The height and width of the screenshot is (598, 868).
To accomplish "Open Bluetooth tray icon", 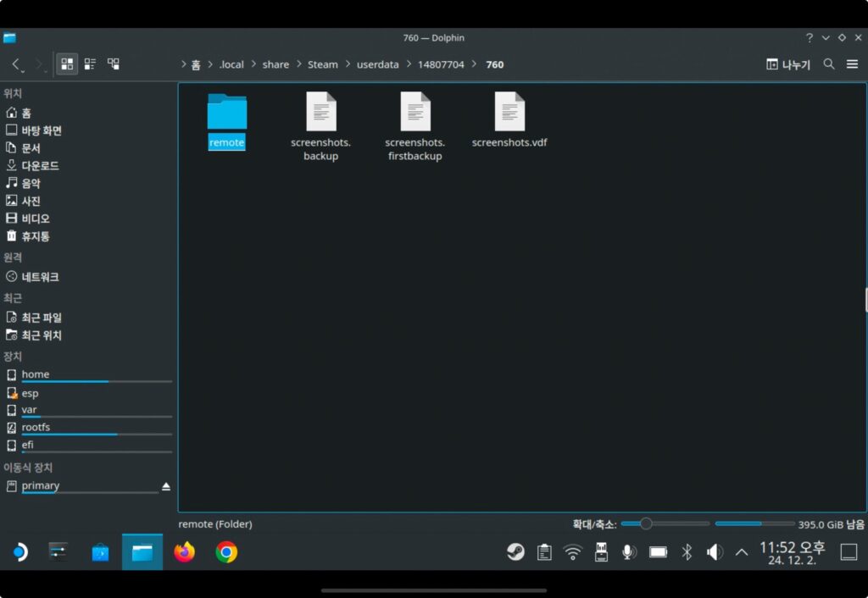I will (x=687, y=552).
